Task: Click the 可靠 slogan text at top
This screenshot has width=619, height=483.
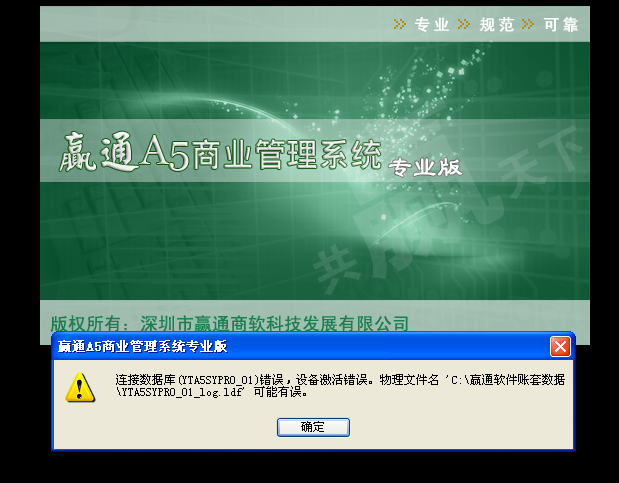Action: 561,25
